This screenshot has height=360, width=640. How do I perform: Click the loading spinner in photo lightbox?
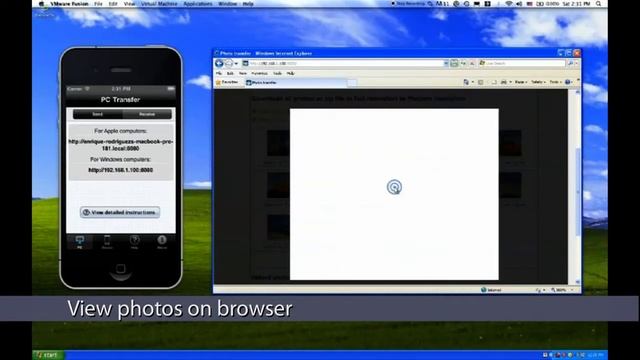click(x=394, y=187)
